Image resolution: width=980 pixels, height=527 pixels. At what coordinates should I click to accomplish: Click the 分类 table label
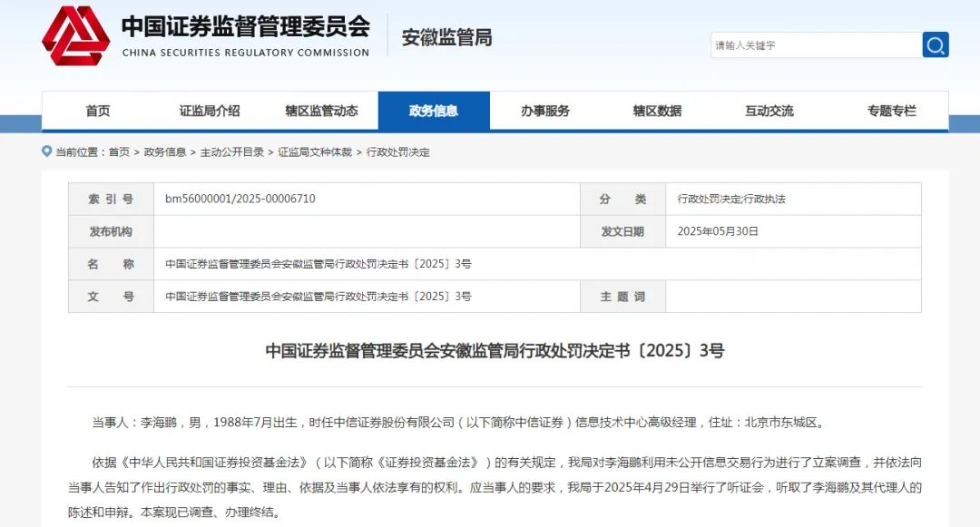pyautogui.click(x=622, y=200)
